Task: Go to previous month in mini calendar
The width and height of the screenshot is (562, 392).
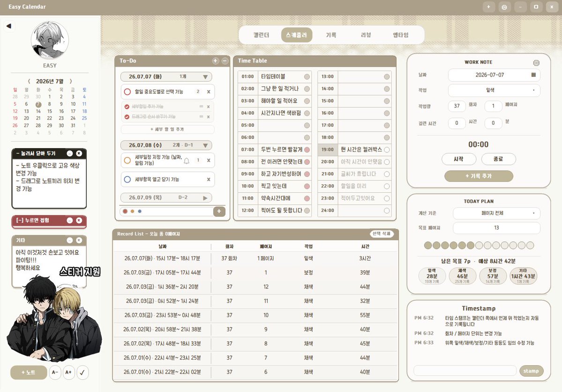Action: click(29, 81)
